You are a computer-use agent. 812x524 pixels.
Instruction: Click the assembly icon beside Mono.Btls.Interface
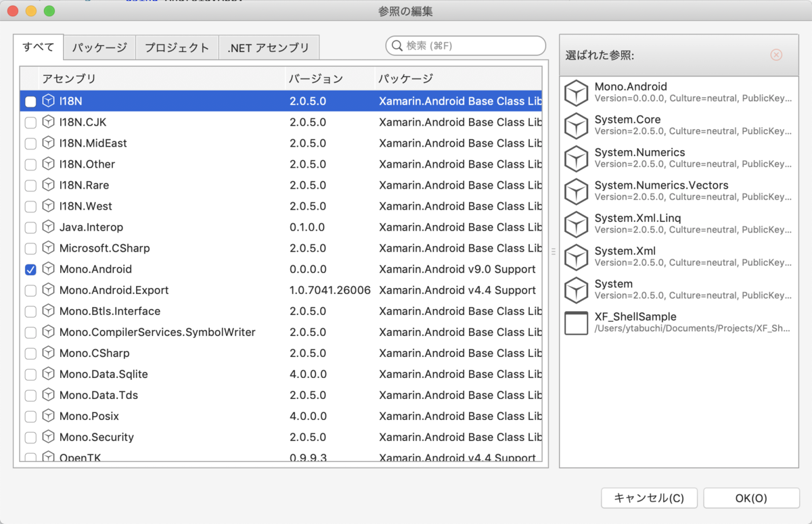pos(48,310)
